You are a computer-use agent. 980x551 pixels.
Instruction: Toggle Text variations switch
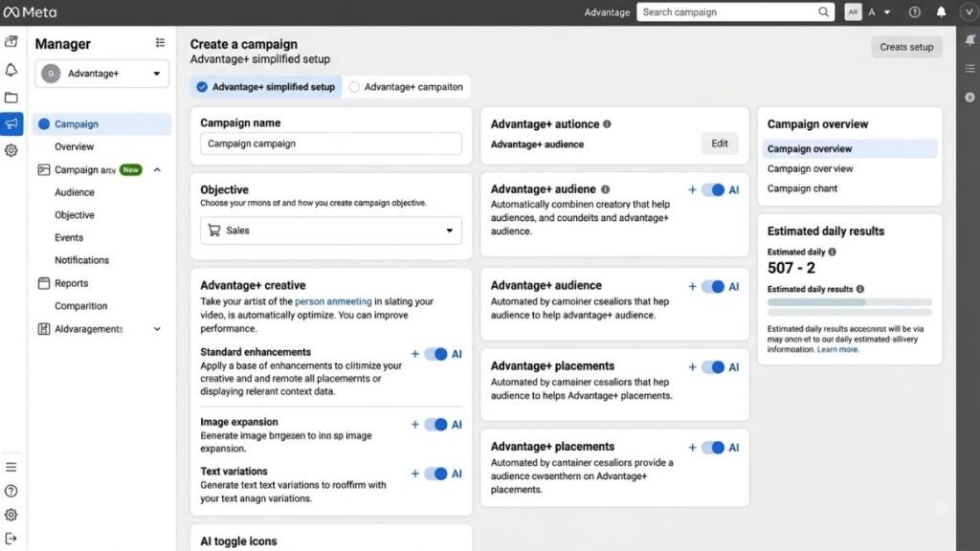pyautogui.click(x=436, y=474)
